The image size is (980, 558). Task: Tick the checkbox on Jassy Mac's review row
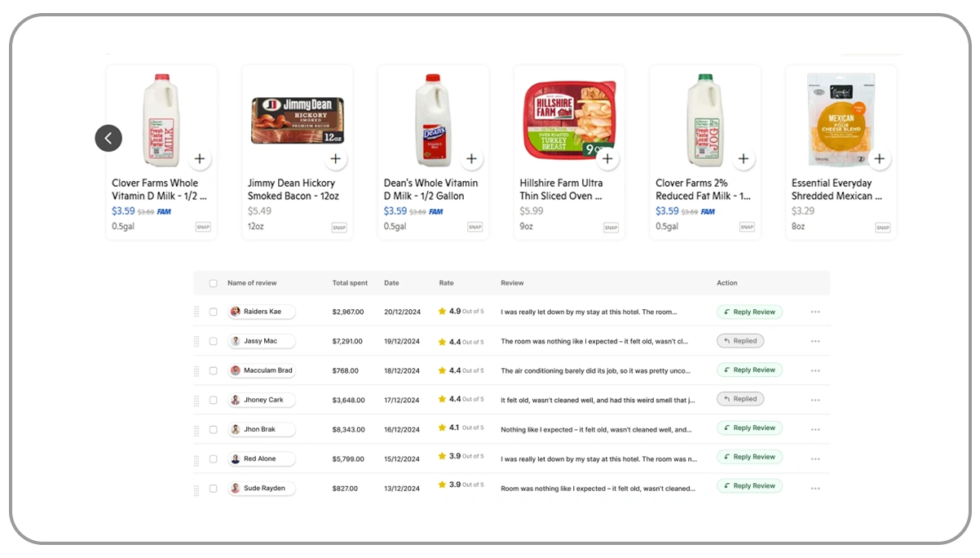coord(213,341)
